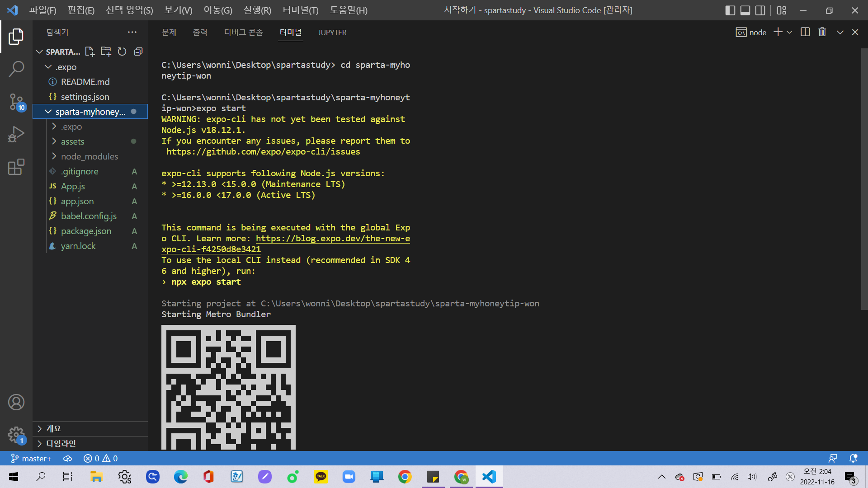The height and width of the screenshot is (488, 868).
Task: Customize layout from title bar icon
Action: coord(782,10)
